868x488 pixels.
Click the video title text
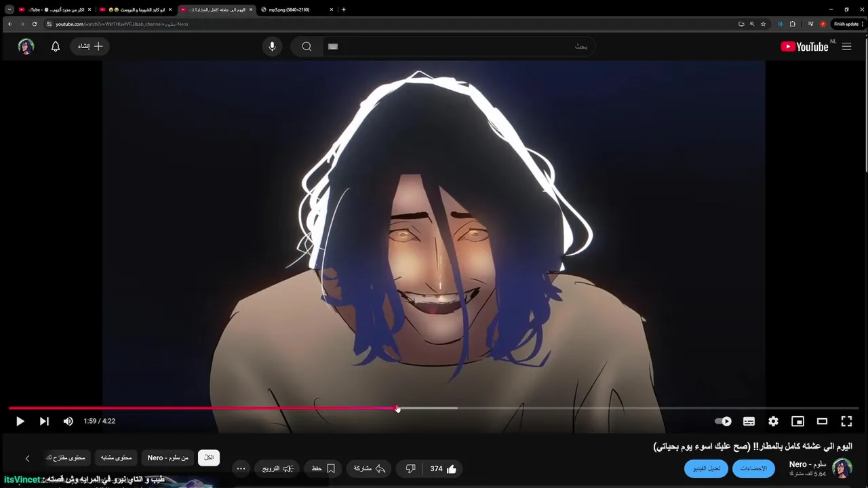[x=753, y=446]
